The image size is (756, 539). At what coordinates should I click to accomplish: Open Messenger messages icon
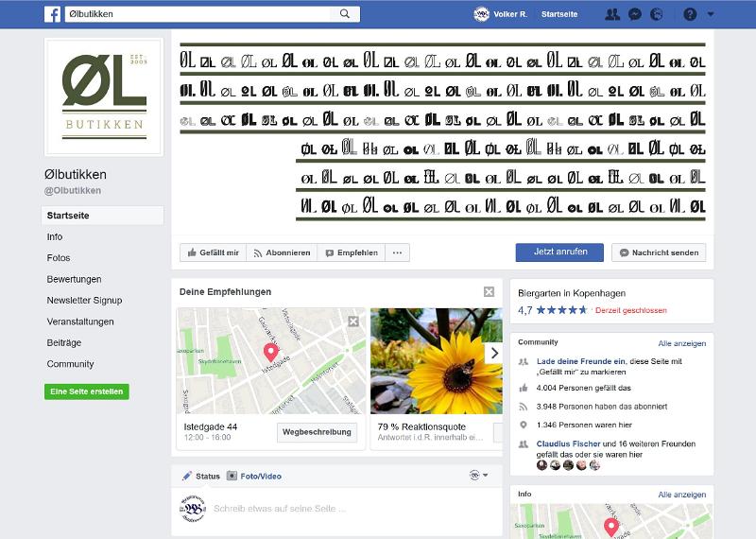635,14
